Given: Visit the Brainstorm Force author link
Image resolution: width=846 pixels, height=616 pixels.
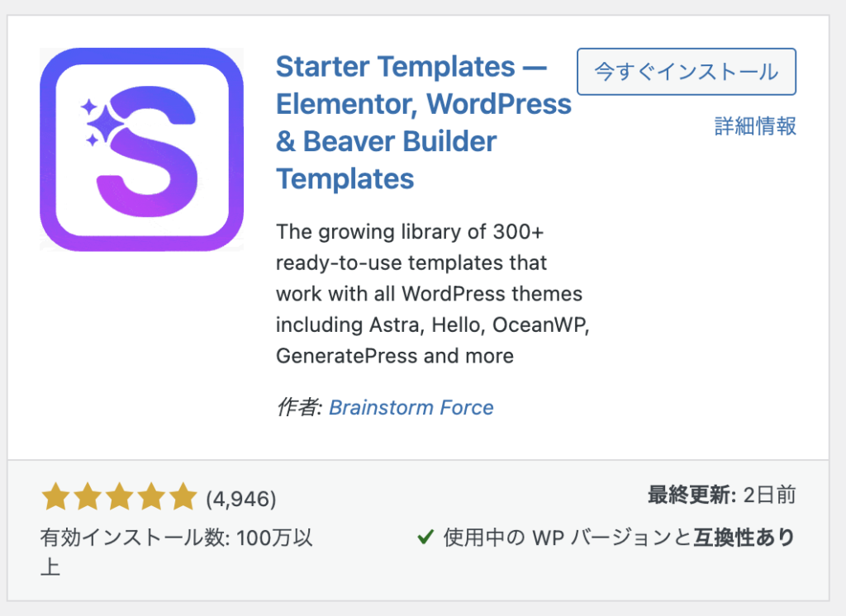Looking at the screenshot, I should [411, 408].
